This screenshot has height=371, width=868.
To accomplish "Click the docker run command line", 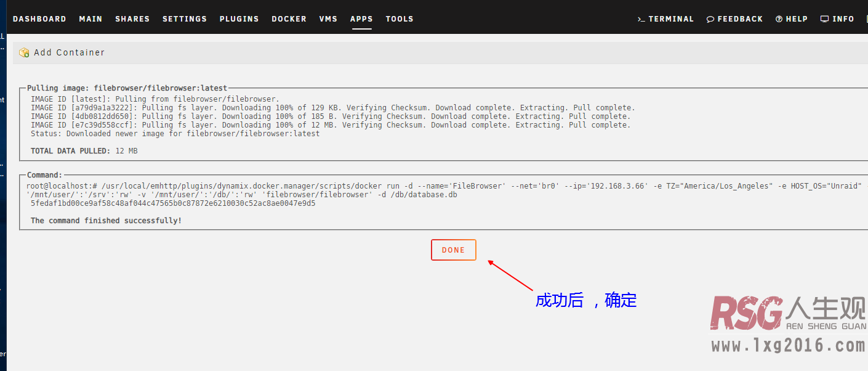I will tap(444, 186).
